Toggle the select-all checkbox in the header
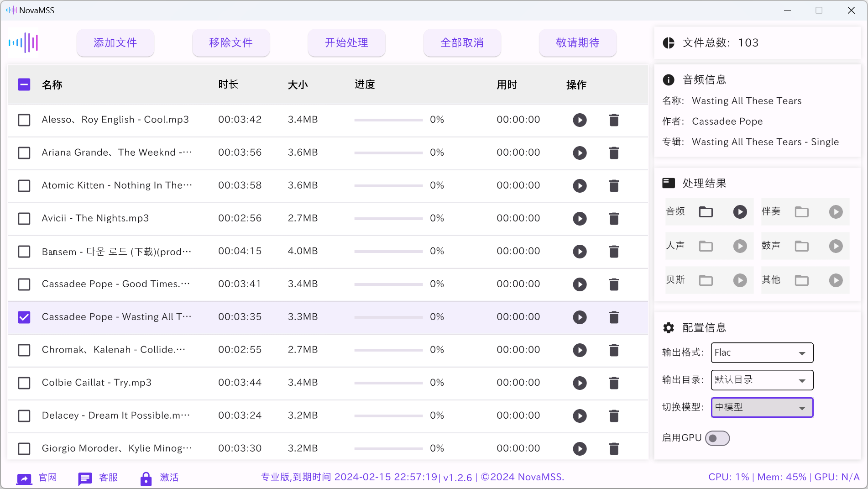Screen dimensions: 868x489 pyautogui.click(x=24, y=84)
